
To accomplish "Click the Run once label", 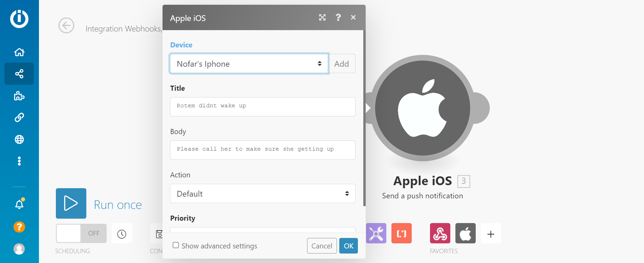I will tap(118, 205).
